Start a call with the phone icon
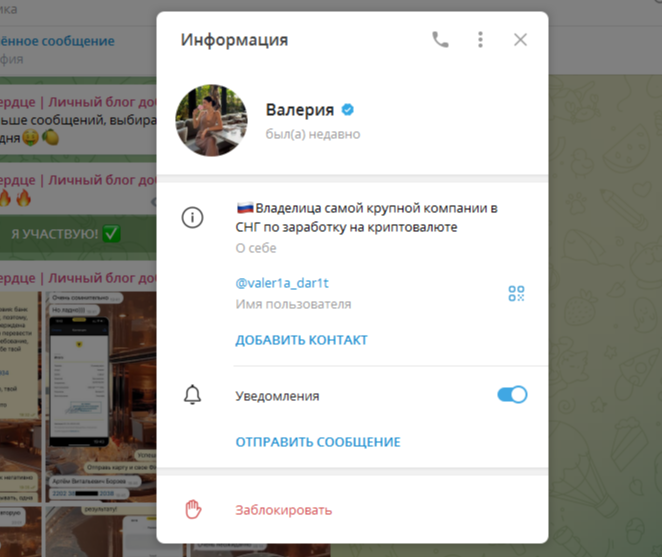 tap(440, 40)
